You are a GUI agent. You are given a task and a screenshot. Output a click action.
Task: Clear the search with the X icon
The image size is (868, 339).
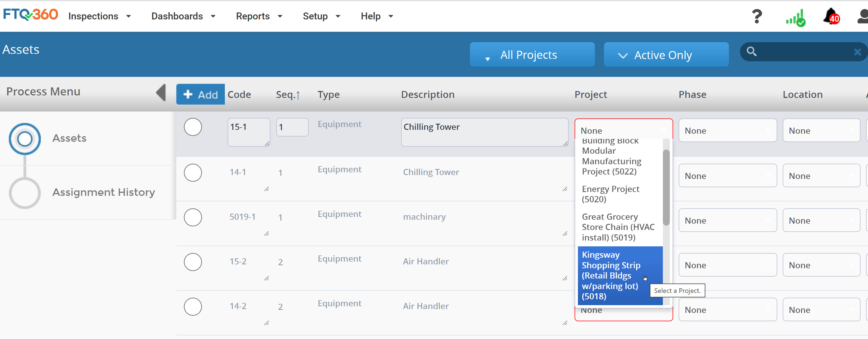click(x=857, y=52)
